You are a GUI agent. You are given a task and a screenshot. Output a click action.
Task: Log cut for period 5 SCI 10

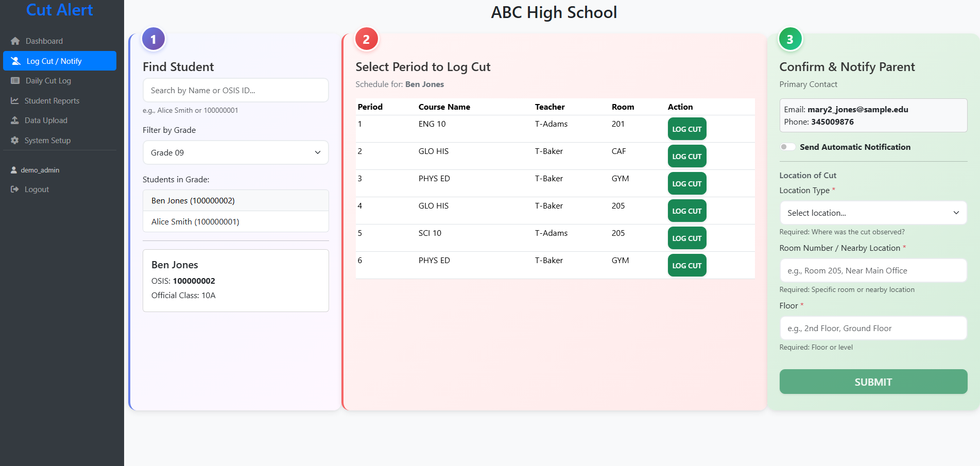[686, 238]
